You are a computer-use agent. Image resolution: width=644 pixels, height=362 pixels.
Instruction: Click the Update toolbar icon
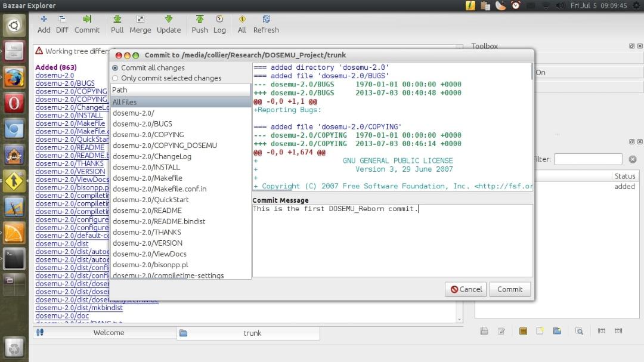tap(168, 24)
